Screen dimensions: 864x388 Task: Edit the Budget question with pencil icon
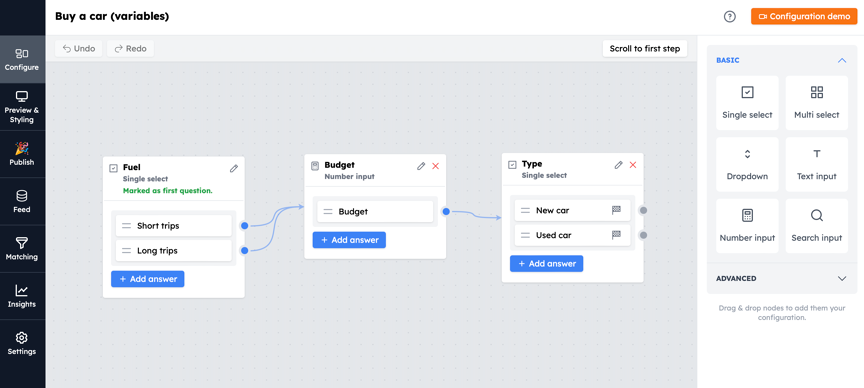[x=421, y=166]
